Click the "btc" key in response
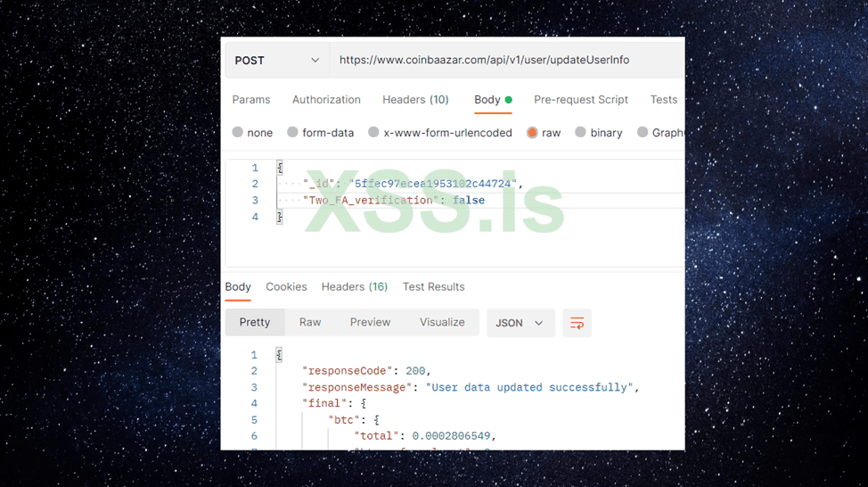 [344, 420]
